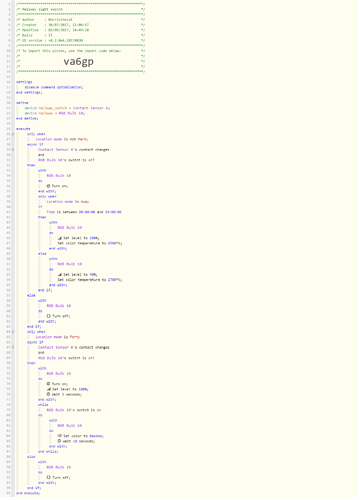Click the orange gutter marker beside the first contact changes condition
Viewport: 360px width, 500px height.
click(x=13, y=150)
